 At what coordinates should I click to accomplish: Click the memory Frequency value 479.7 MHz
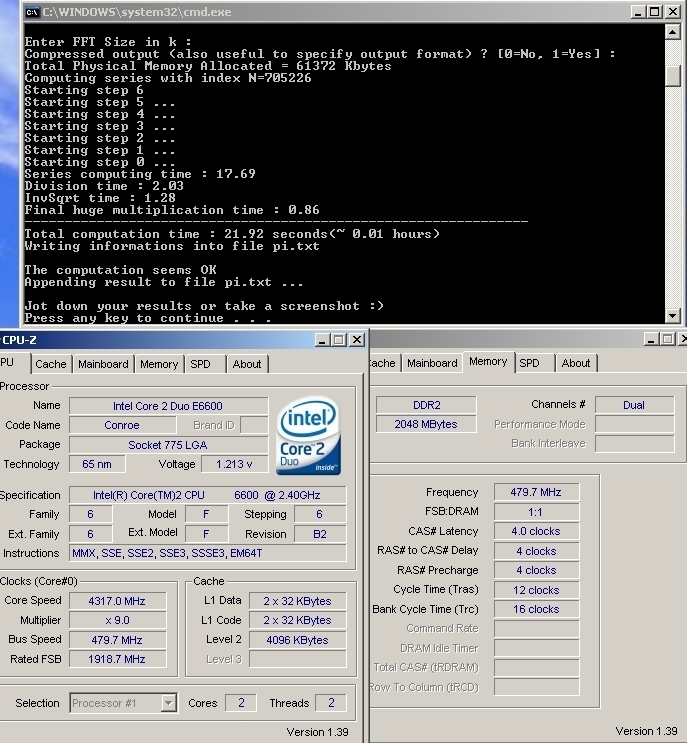(536, 492)
